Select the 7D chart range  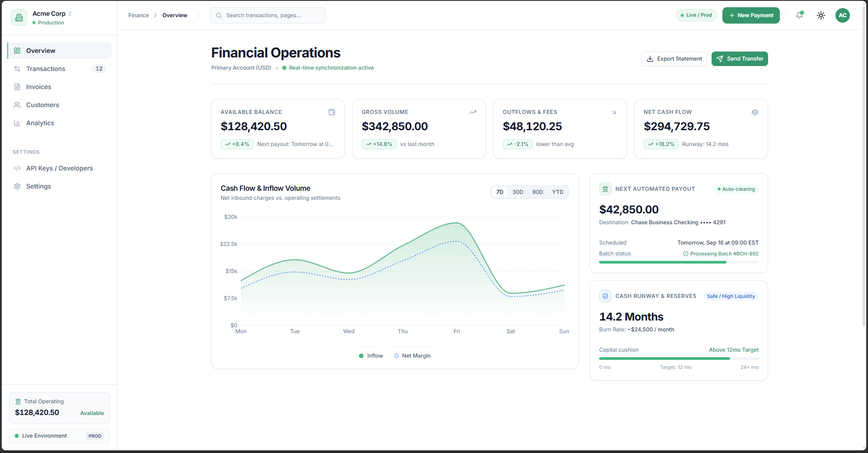click(x=500, y=192)
